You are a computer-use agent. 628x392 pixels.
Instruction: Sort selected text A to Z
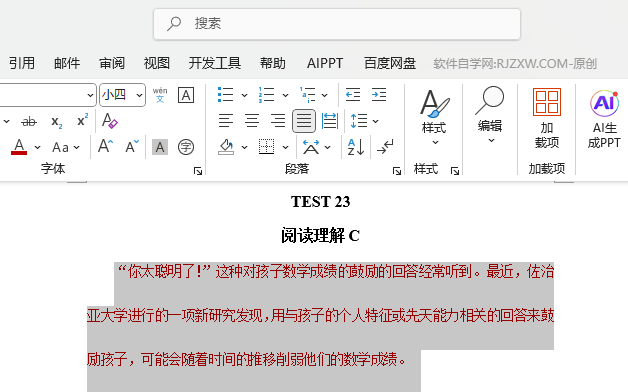356,147
